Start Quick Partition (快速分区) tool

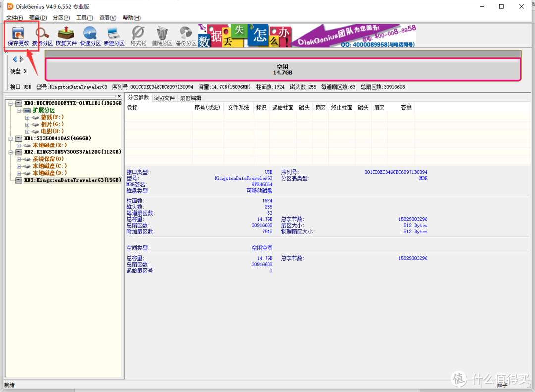click(x=90, y=36)
